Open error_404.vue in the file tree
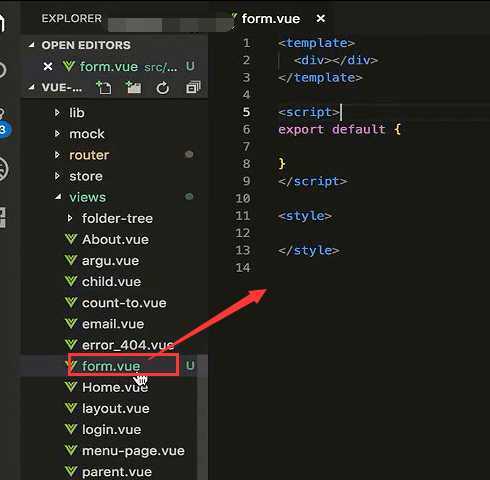Viewport: 490px width, 480px height. 128,345
